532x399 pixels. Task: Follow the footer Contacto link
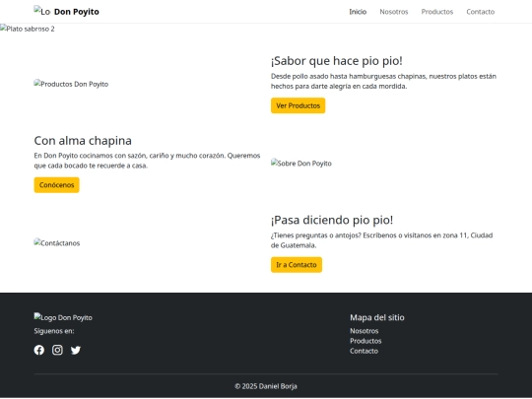tap(364, 351)
